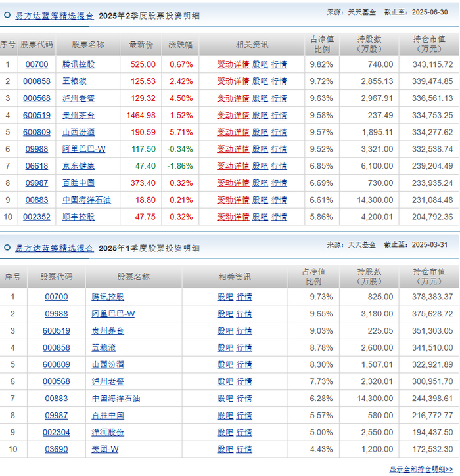View 变动详情 for 百胜中国
The height and width of the screenshot is (476, 460).
pos(233,183)
